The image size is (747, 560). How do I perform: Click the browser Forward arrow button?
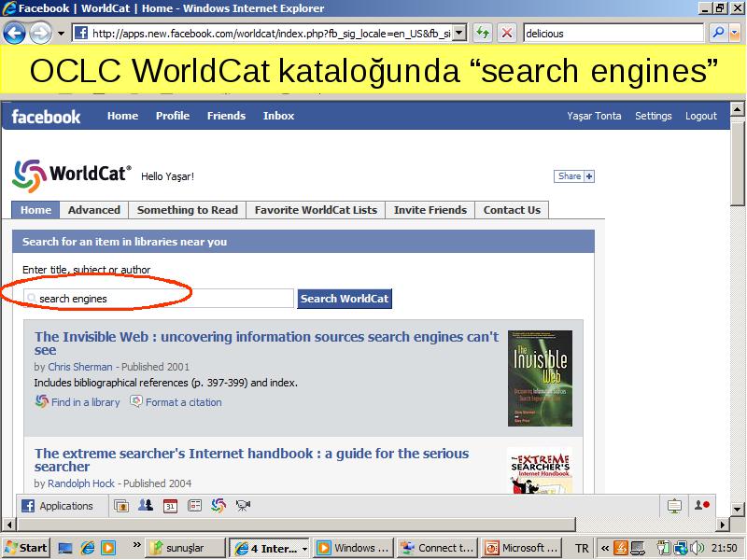(40, 34)
